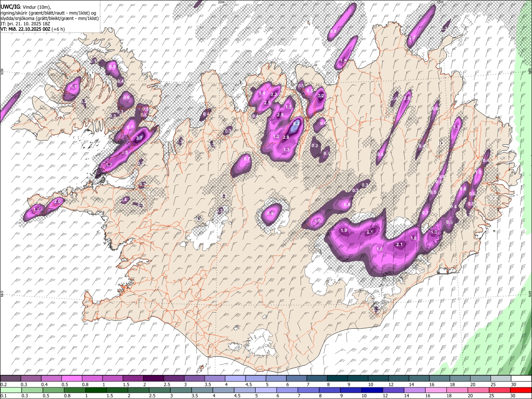
Task: Click the VT valid time 00Z (+6 h) line
Action: (x=32, y=29)
